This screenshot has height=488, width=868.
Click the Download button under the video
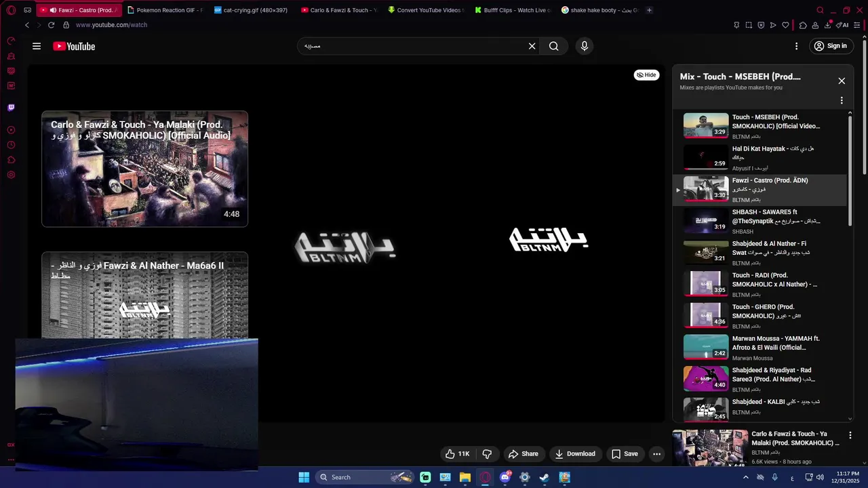pos(574,454)
